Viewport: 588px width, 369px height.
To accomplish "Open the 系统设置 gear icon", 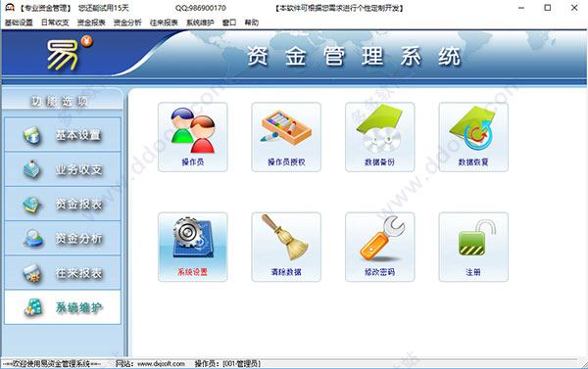I will click(192, 247).
